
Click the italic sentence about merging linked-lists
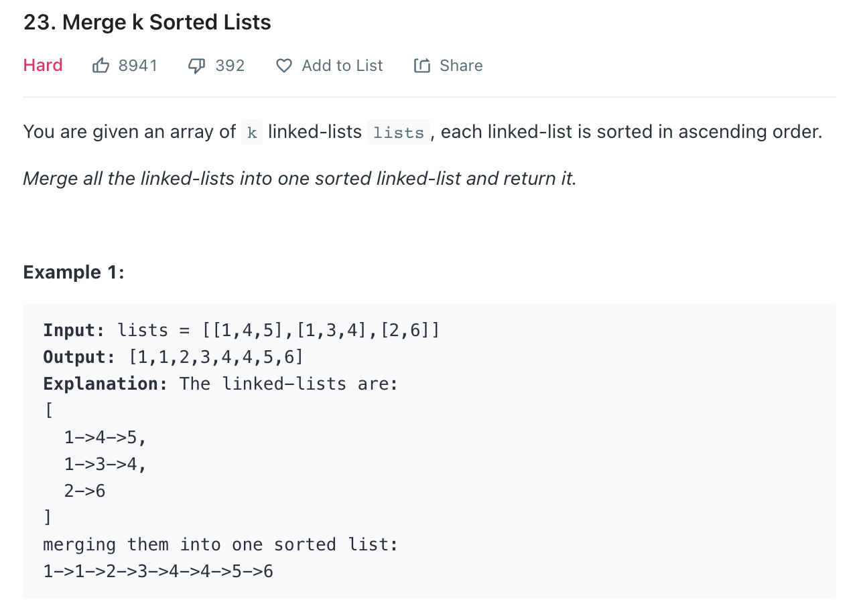pyautogui.click(x=300, y=179)
